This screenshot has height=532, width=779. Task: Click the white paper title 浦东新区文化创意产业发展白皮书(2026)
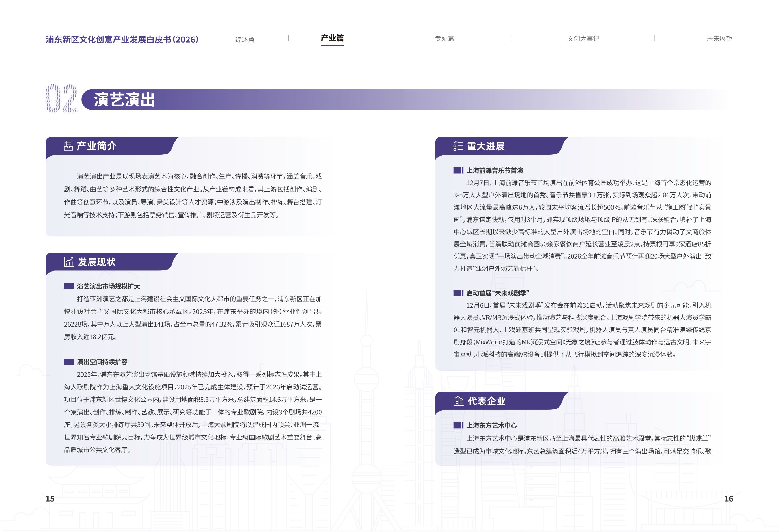pyautogui.click(x=122, y=40)
